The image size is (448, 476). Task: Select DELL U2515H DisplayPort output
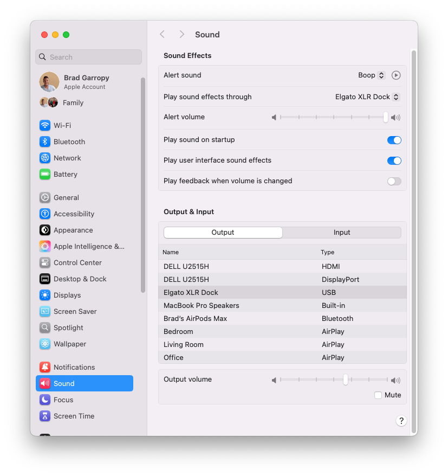coord(282,280)
